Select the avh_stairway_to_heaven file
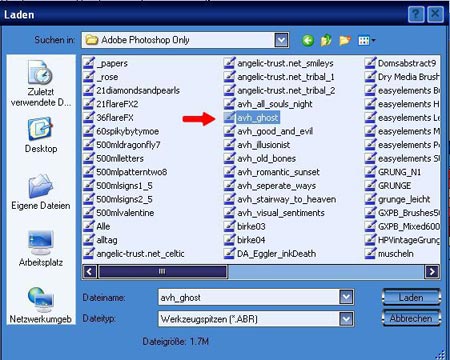Viewport: 450px width, 360px height. pos(280,199)
